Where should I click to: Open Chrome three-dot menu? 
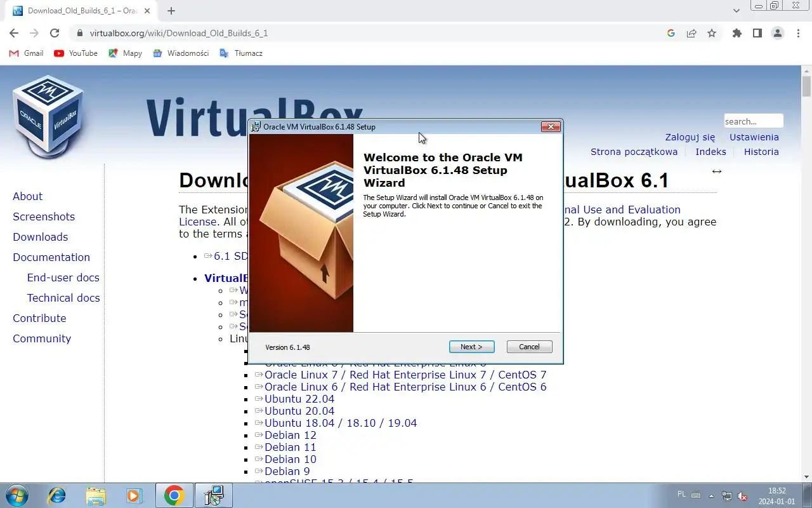798,33
